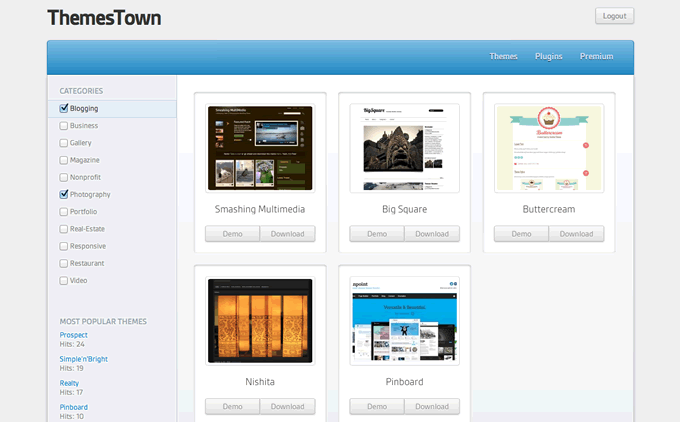Download the Buttercream theme
The width and height of the screenshot is (680, 422).
tap(576, 234)
